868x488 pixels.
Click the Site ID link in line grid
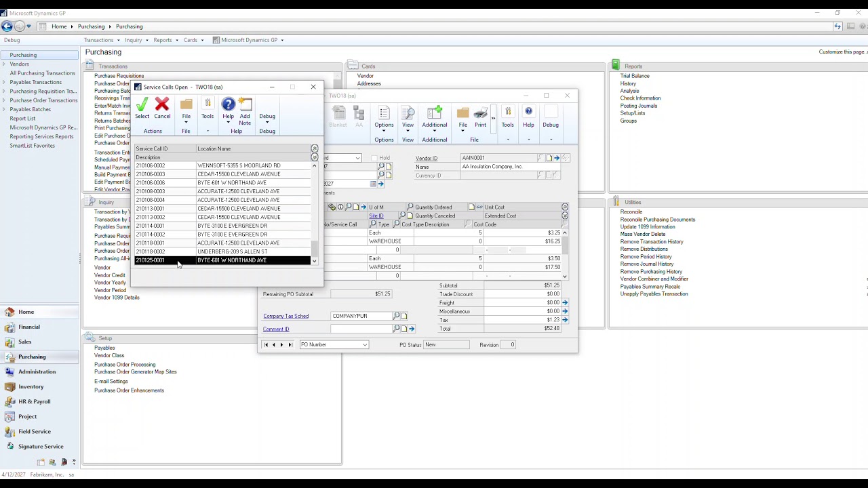pyautogui.click(x=376, y=216)
